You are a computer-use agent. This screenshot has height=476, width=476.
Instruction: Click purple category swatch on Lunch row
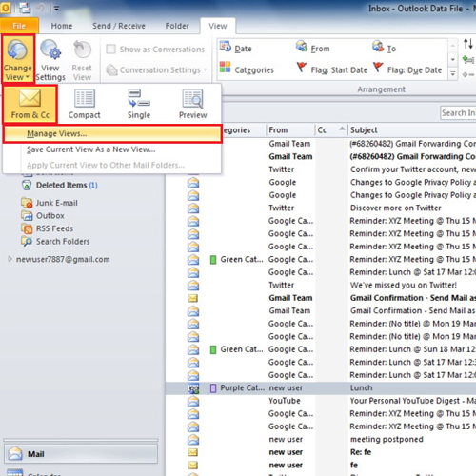(x=213, y=388)
